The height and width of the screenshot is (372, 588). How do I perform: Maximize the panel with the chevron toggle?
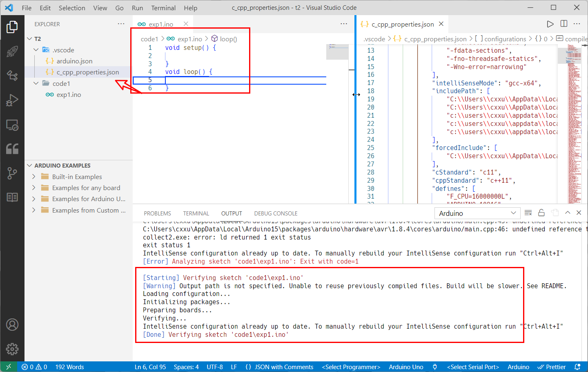point(568,213)
